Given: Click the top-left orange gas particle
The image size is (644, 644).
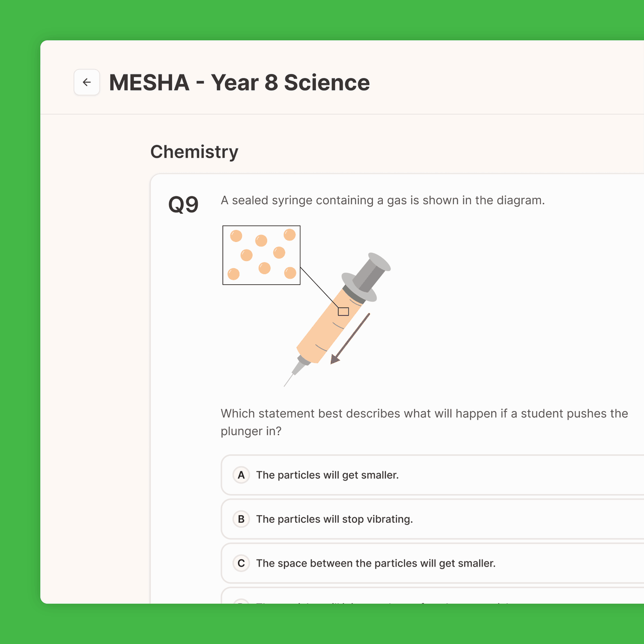Looking at the screenshot, I should [x=236, y=236].
